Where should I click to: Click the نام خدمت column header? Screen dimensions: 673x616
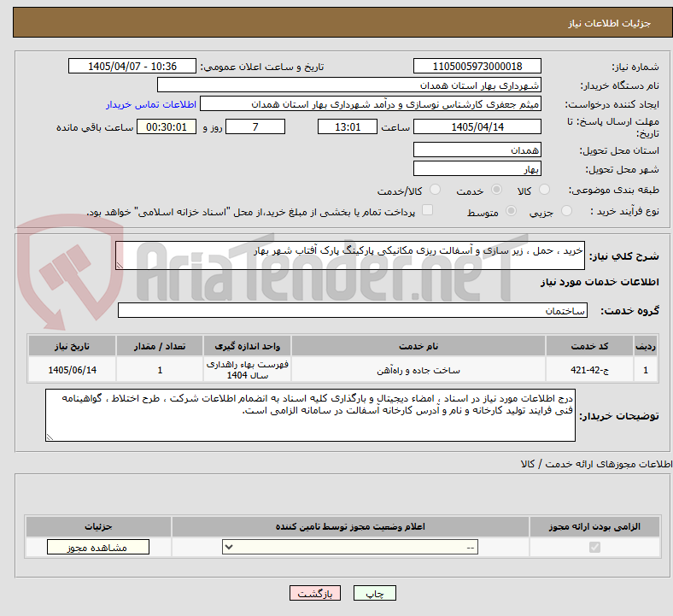(418, 346)
